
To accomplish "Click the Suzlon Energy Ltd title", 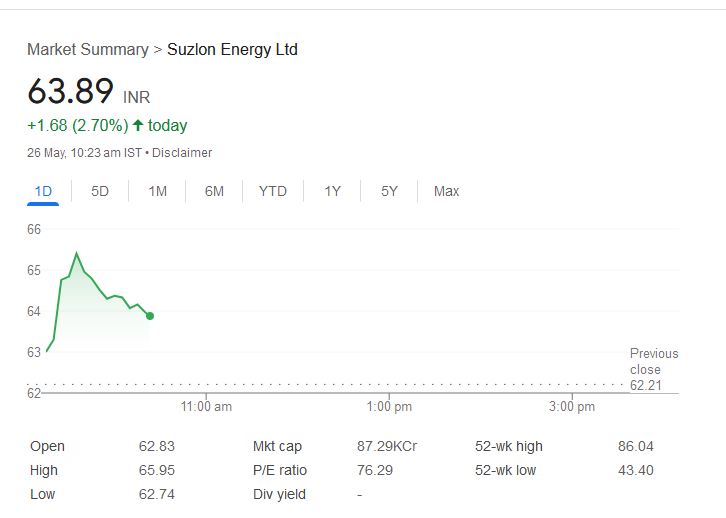I will coord(232,49).
